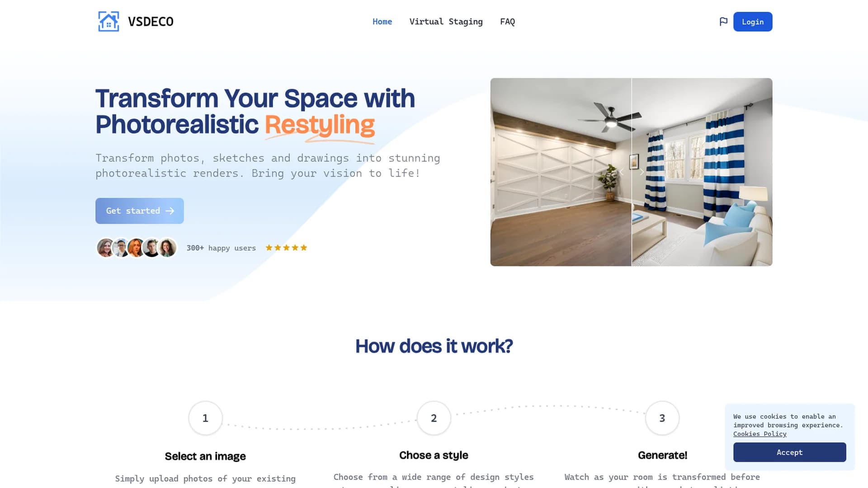Click the step 3 circle icon
Image resolution: width=868 pixels, height=488 pixels.
(x=662, y=418)
